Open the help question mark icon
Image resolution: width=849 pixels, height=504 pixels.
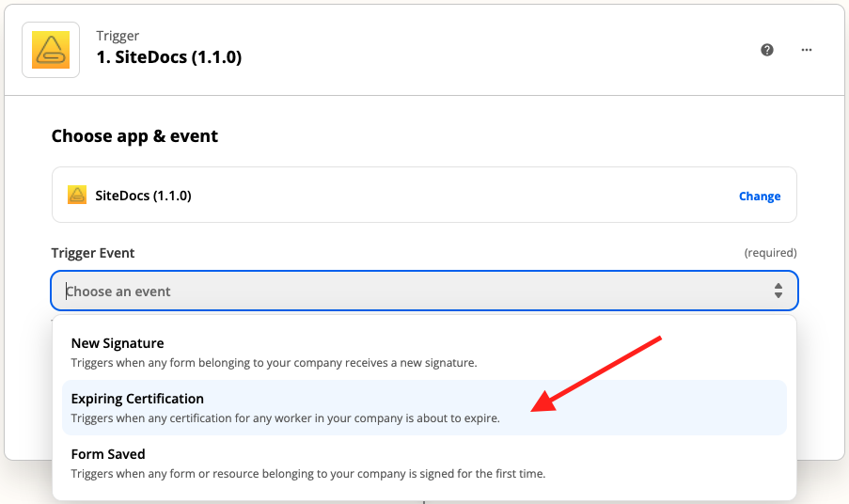click(766, 50)
